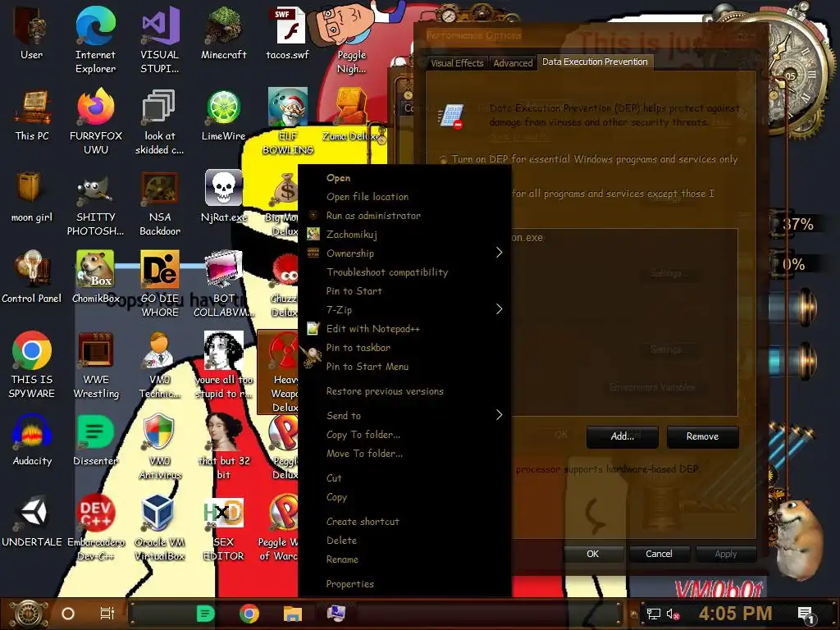840x630 pixels.
Task: Select the Minecraft desktop icon
Action: (x=223, y=33)
